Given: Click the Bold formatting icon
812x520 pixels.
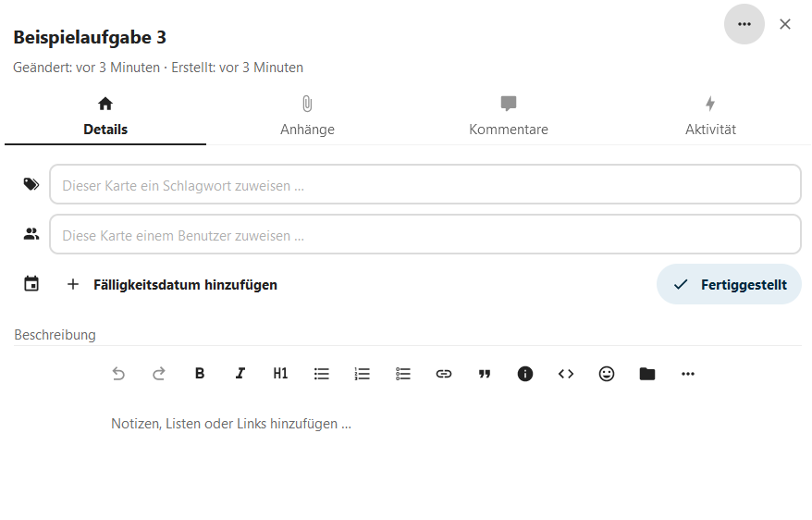Looking at the screenshot, I should 200,374.
